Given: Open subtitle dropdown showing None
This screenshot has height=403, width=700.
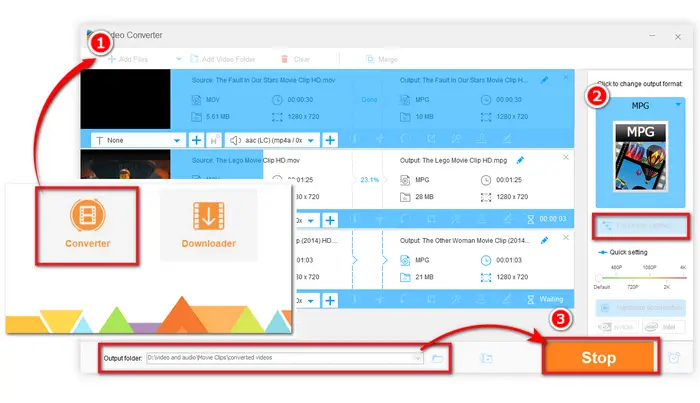Looking at the screenshot, I should (x=138, y=140).
